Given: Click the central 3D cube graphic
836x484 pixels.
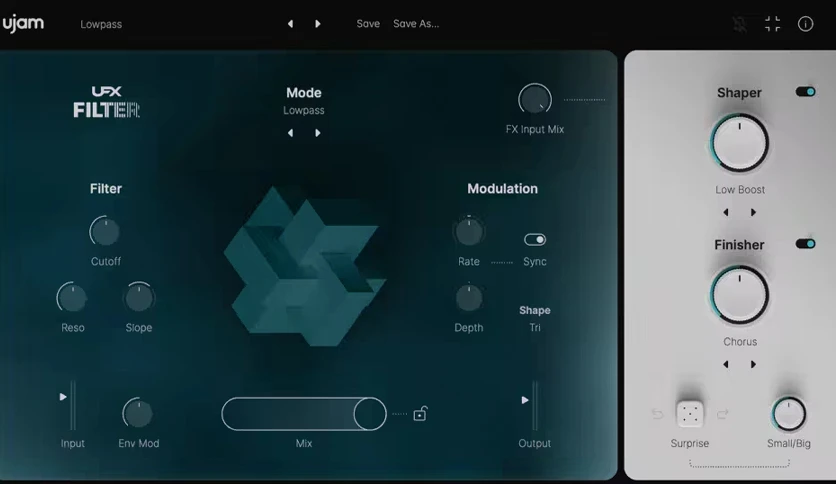Looking at the screenshot, I should coord(304,267).
